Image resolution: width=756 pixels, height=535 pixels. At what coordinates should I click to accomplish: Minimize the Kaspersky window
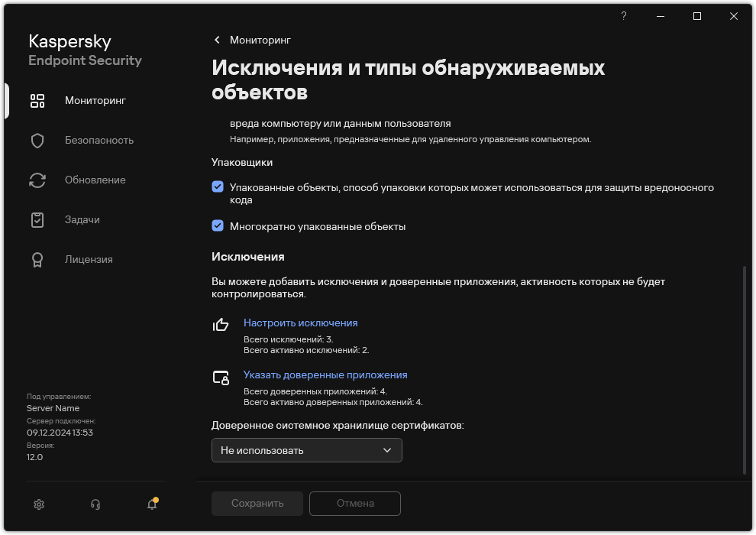click(x=661, y=16)
